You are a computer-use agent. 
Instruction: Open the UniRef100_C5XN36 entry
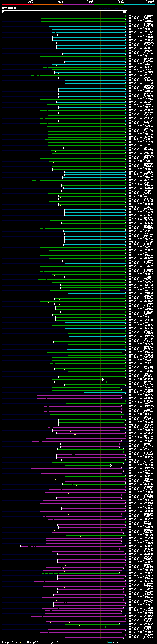141,89
